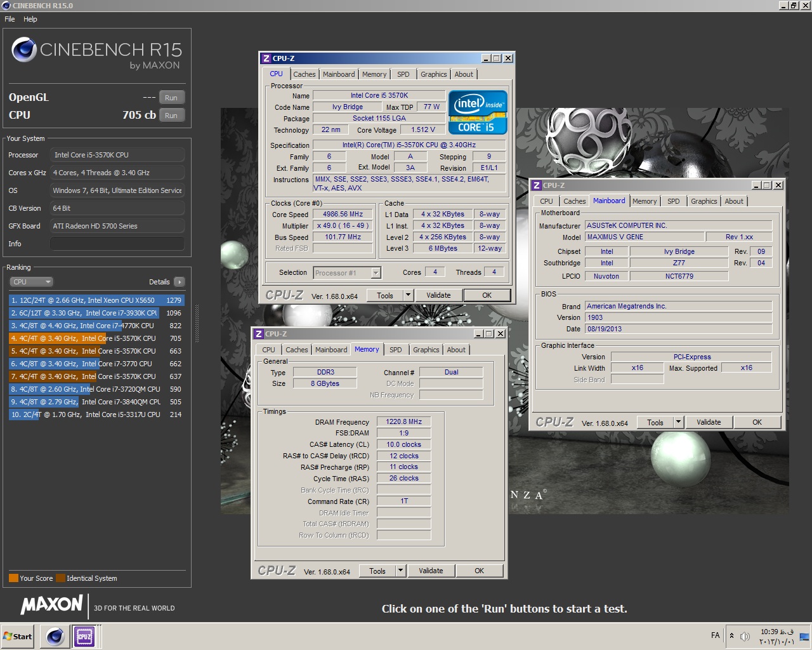812x650 pixels.
Task: Click the MAXIMUS V GENE model field
Action: pos(644,237)
